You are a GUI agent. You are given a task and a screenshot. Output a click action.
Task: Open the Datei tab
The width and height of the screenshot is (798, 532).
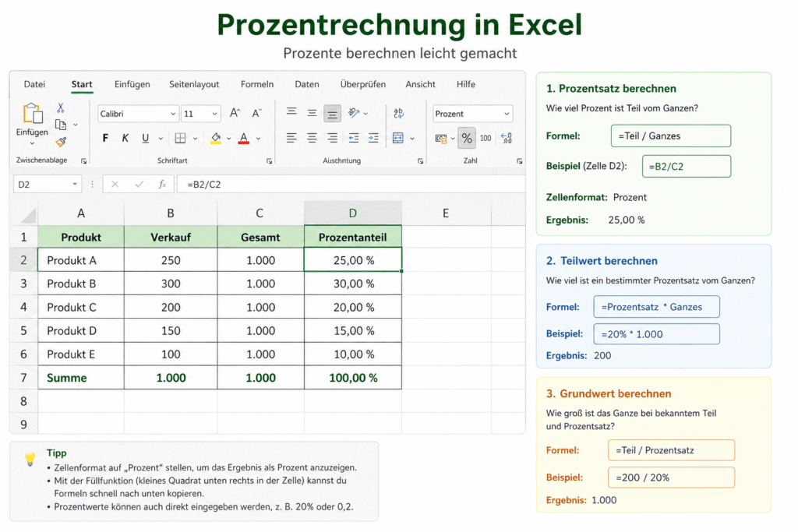(34, 84)
